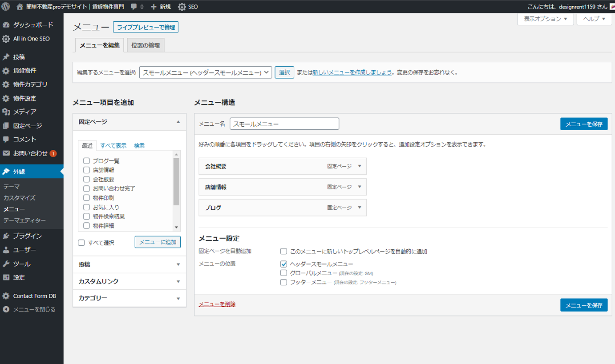The image size is (615, 364).
Task: Expand the 会社概要 menu item settings
Action: 360,166
